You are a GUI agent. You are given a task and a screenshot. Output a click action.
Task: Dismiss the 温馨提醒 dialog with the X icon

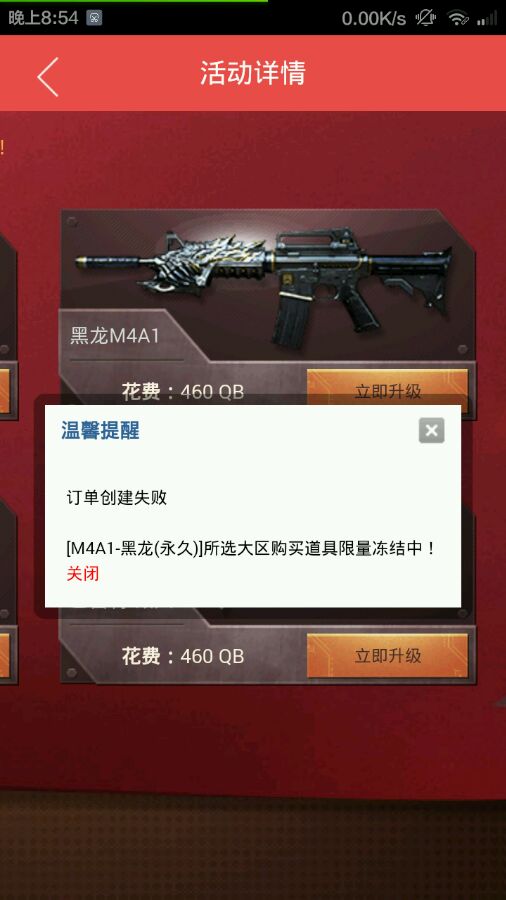pyautogui.click(x=431, y=430)
